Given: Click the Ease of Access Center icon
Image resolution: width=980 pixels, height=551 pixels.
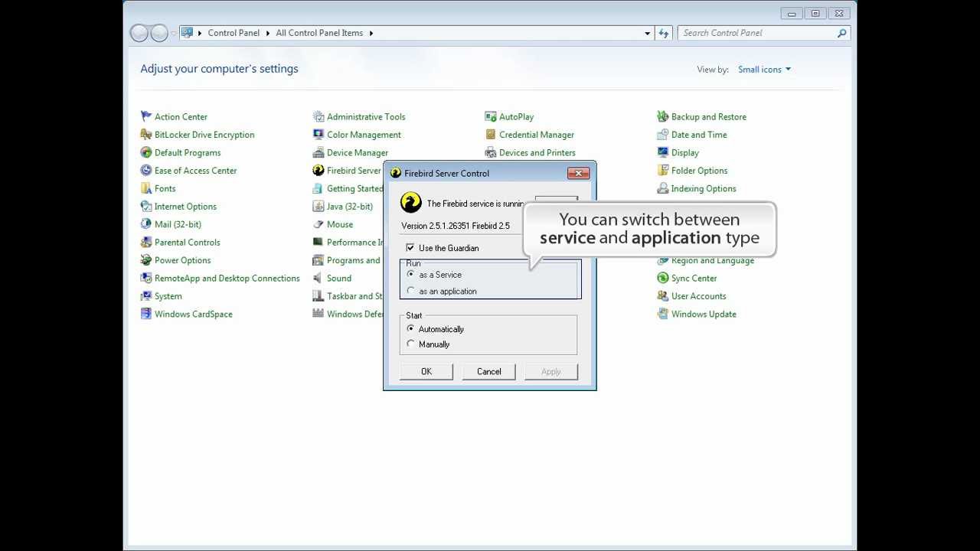Looking at the screenshot, I should (x=146, y=171).
